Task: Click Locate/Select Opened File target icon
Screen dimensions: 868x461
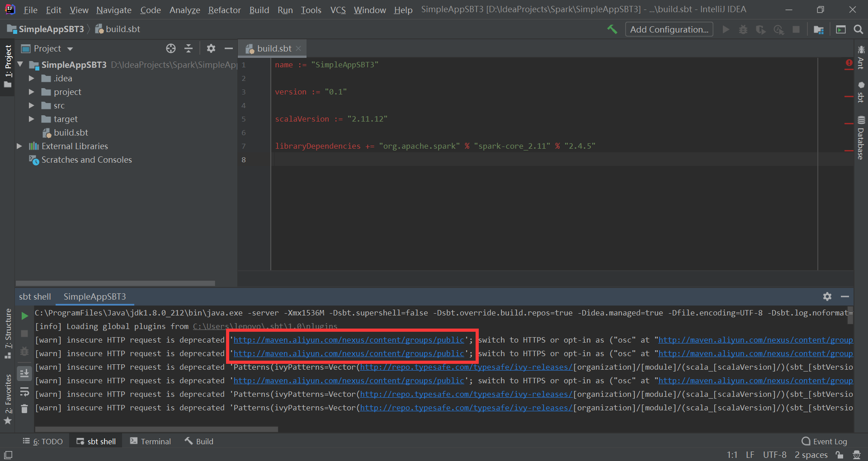Action: 171,48
